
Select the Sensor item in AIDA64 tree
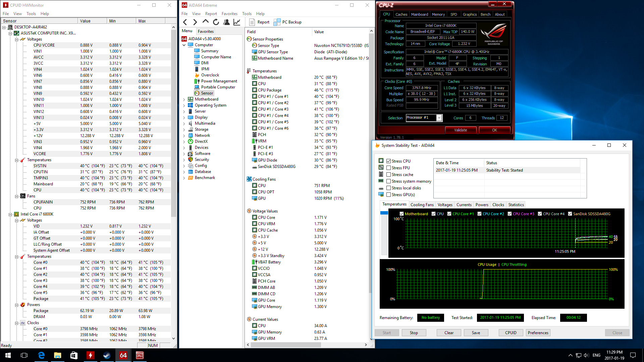[204, 93]
